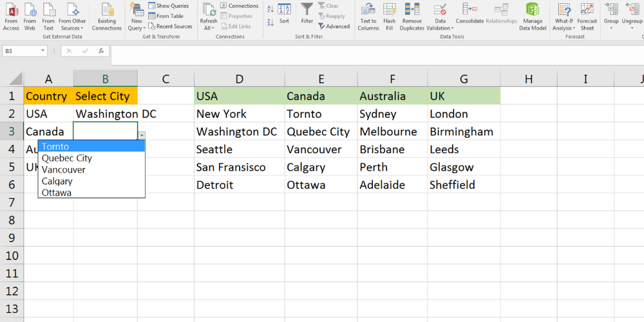This screenshot has height=322, width=644.
Task: Click the San Fransisco cell
Action: (x=240, y=167)
